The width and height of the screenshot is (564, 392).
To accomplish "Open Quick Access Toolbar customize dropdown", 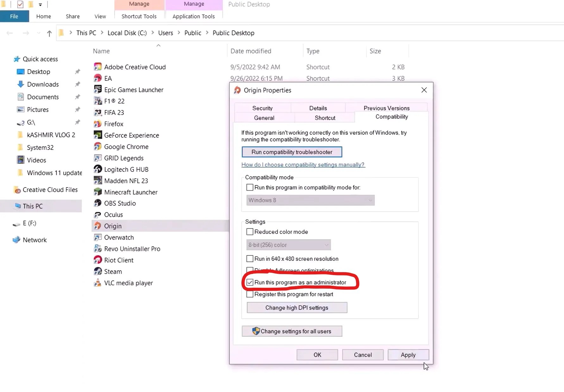I will (x=40, y=4).
